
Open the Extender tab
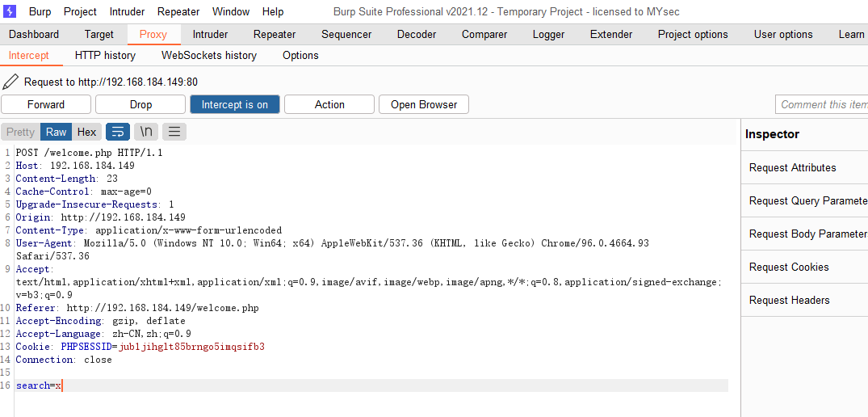[x=611, y=34]
